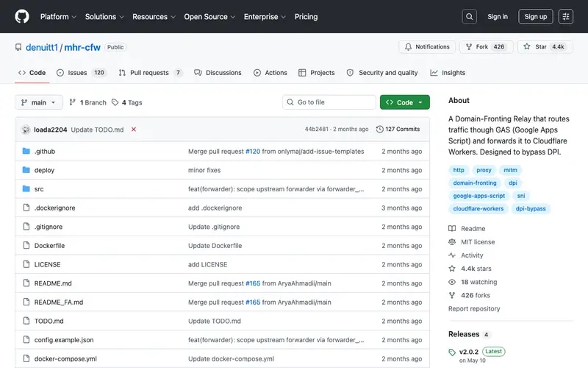Click the search magnifier icon in header
This screenshot has width=588, height=368.
coord(469,16)
